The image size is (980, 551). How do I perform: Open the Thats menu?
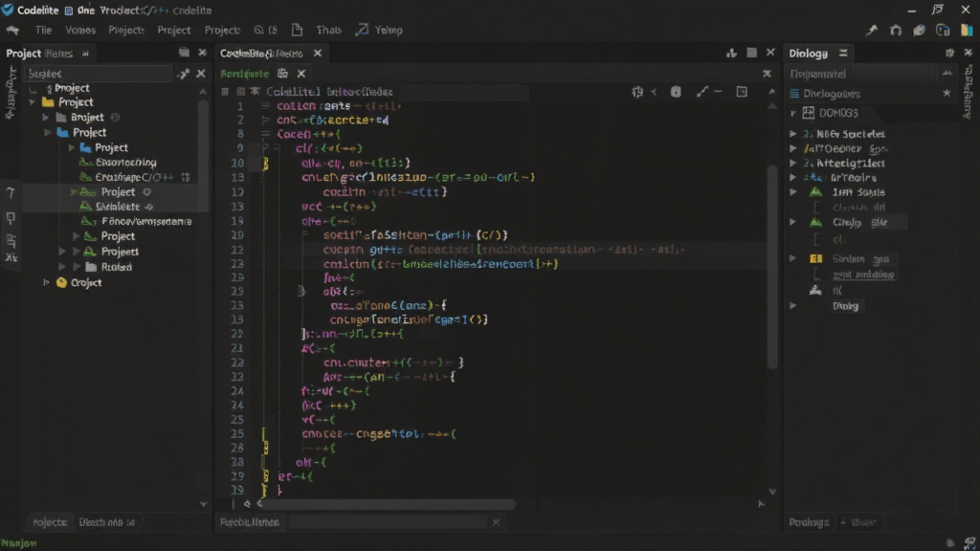(329, 30)
